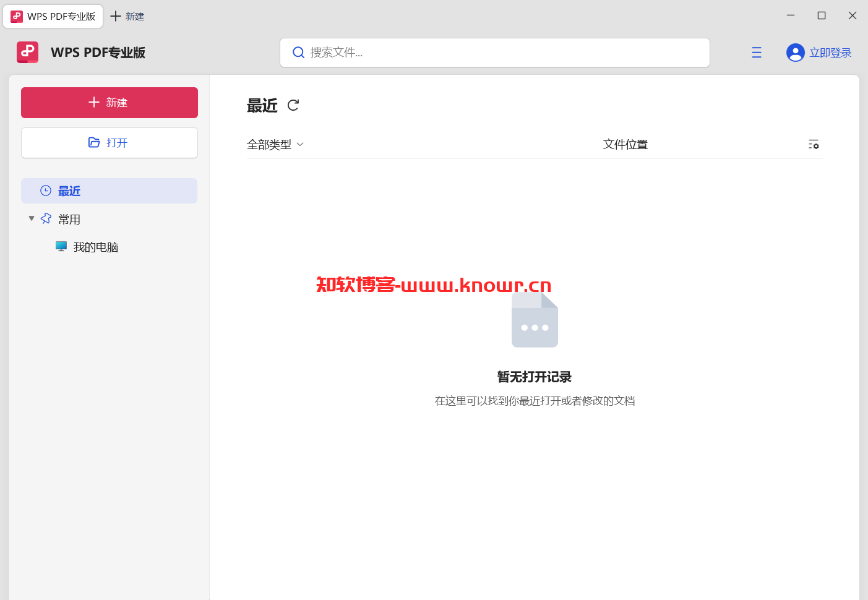Open the hamburger menu icon
The image size is (868, 600).
pyautogui.click(x=757, y=53)
